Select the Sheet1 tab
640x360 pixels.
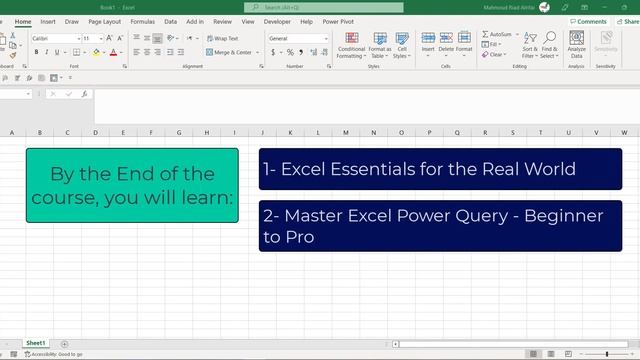[36, 343]
